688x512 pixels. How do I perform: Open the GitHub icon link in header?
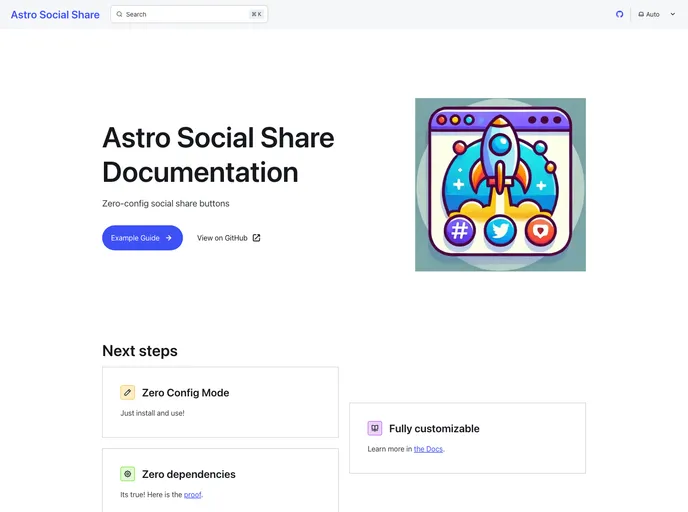619,14
